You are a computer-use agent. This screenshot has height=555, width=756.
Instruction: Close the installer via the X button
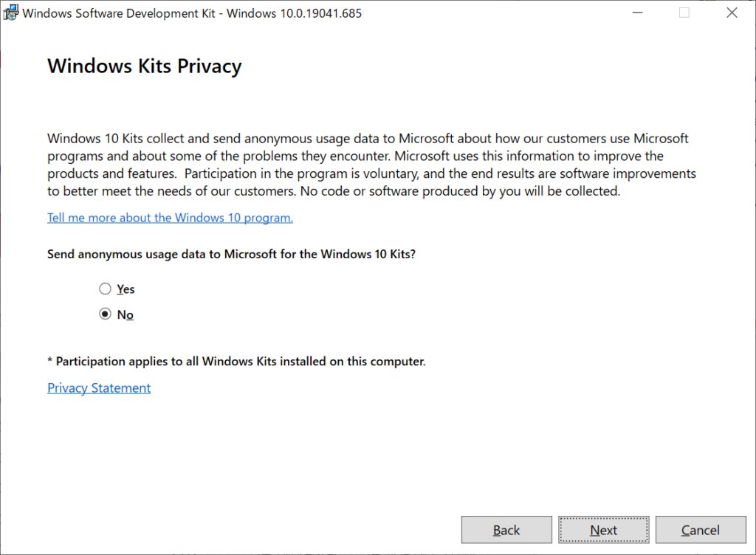click(732, 13)
